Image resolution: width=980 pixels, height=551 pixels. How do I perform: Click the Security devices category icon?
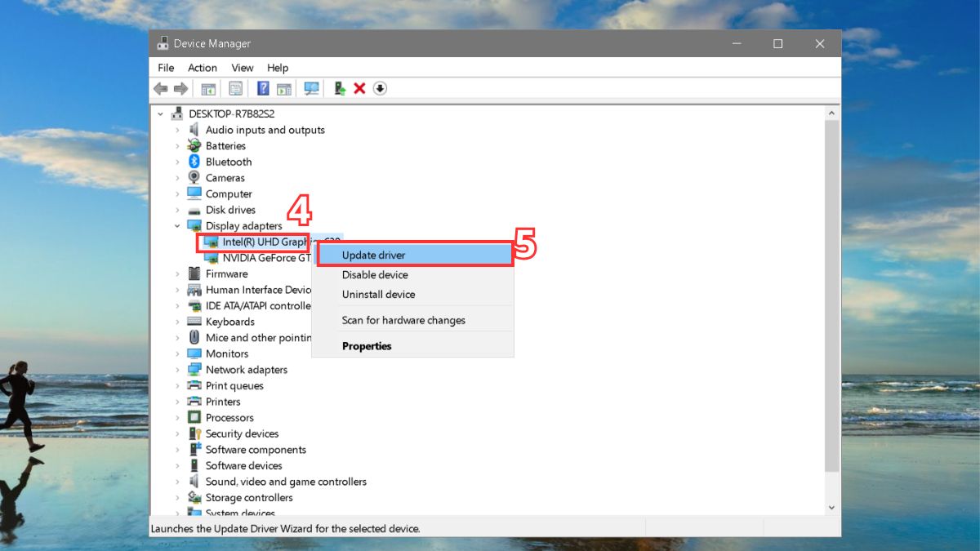[194, 433]
